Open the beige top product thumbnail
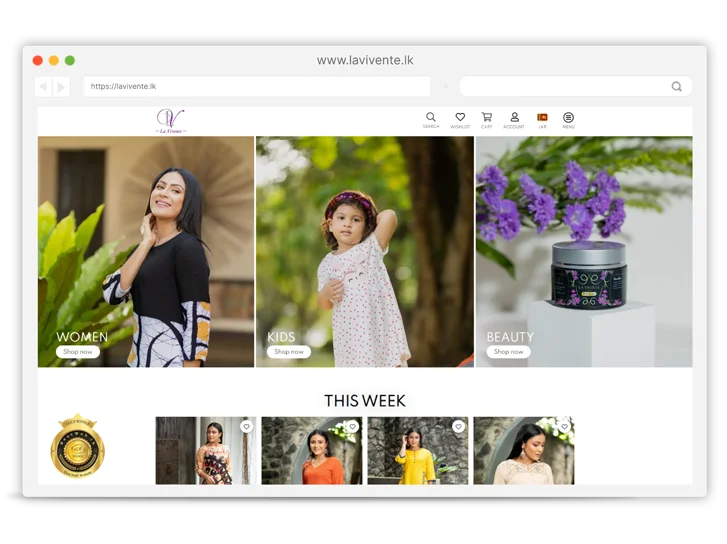727x544 pixels. pos(524,450)
